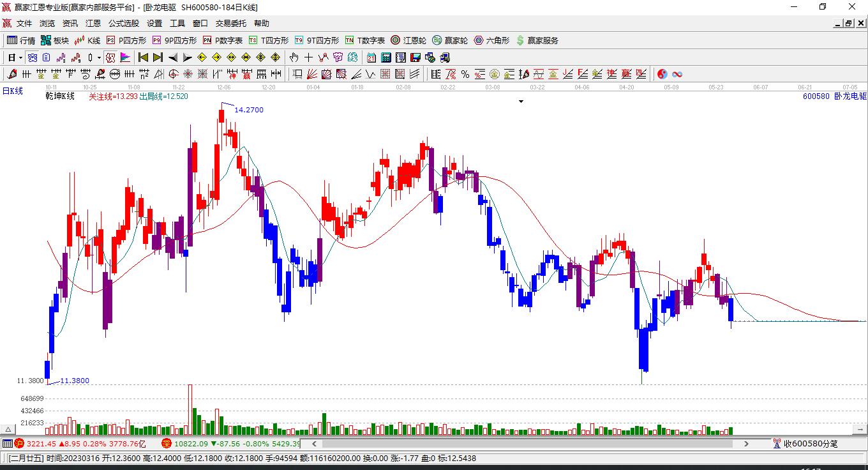The height and width of the screenshot is (470, 868).
Task: Click the red step-chart 9 icon
Action: 76,57
